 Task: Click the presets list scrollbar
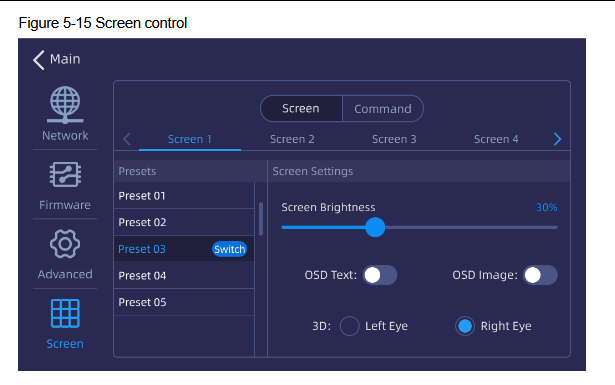(261, 219)
